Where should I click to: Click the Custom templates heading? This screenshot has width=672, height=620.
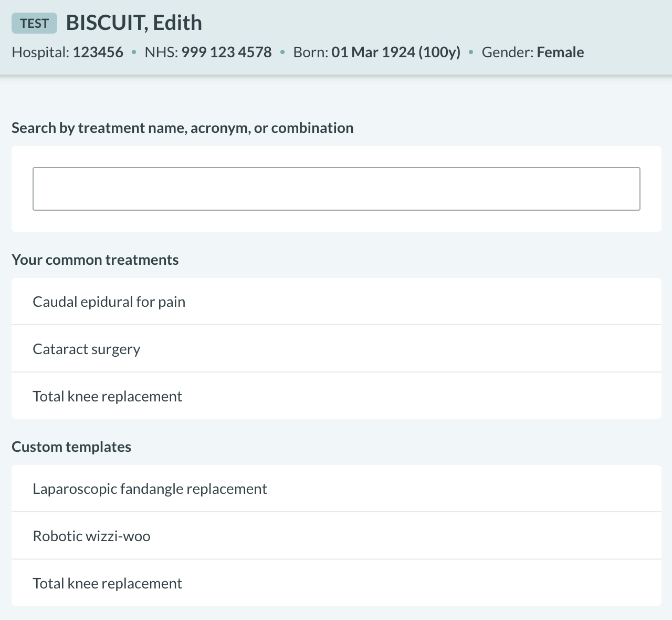[x=71, y=447]
